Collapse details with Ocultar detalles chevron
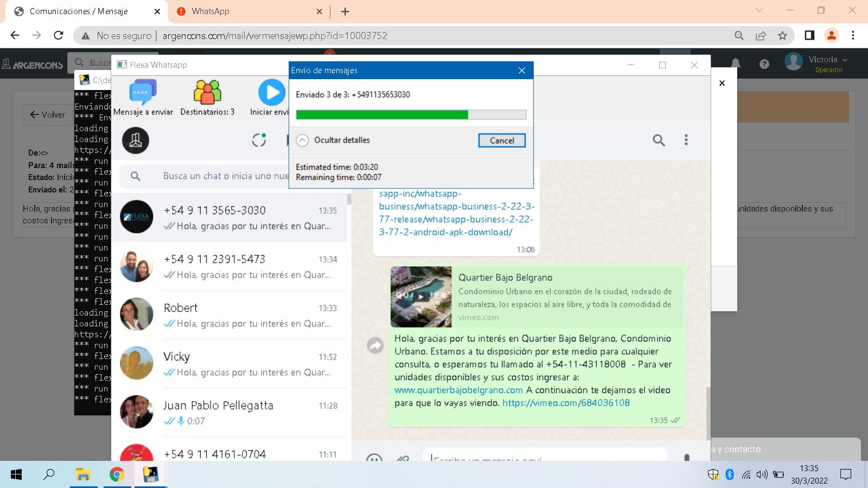The height and width of the screenshot is (488, 868). [302, 140]
